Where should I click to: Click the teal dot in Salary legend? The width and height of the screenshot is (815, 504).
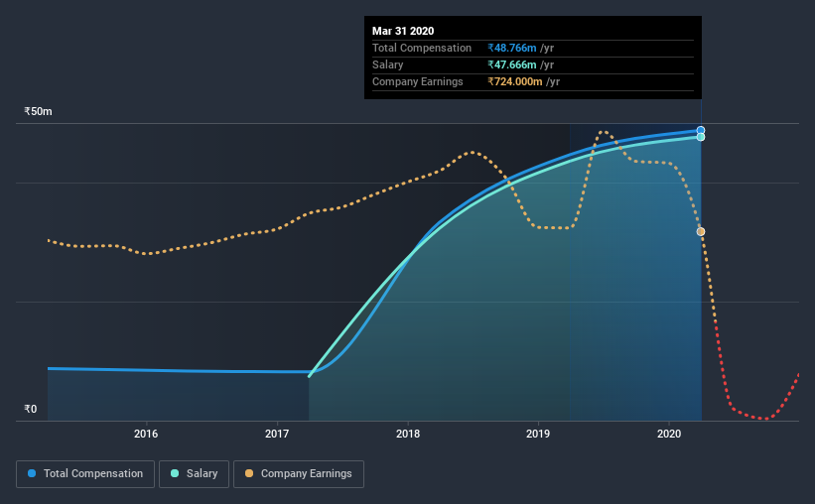click(175, 473)
